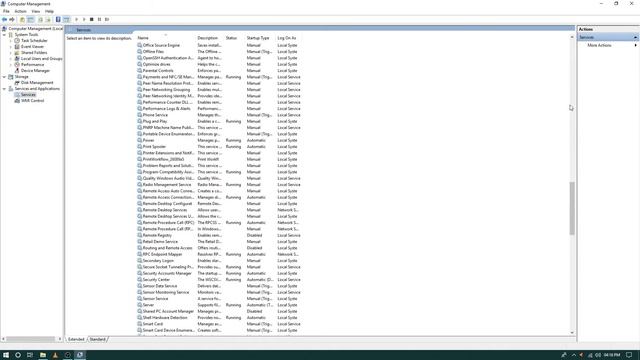Click the services list vertical scrollbar thumb
The image size is (640, 360).
(x=572, y=208)
